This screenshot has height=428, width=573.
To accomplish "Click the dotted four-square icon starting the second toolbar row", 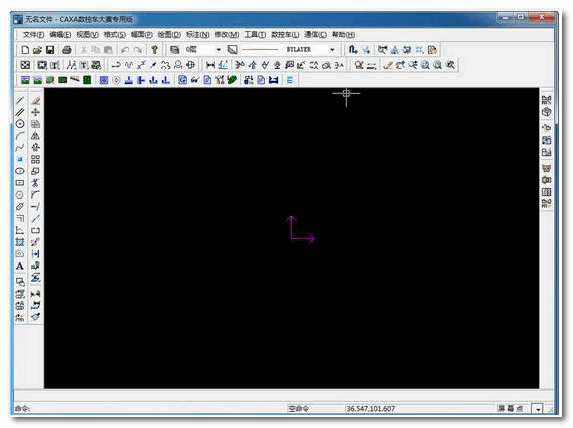I will (x=25, y=65).
